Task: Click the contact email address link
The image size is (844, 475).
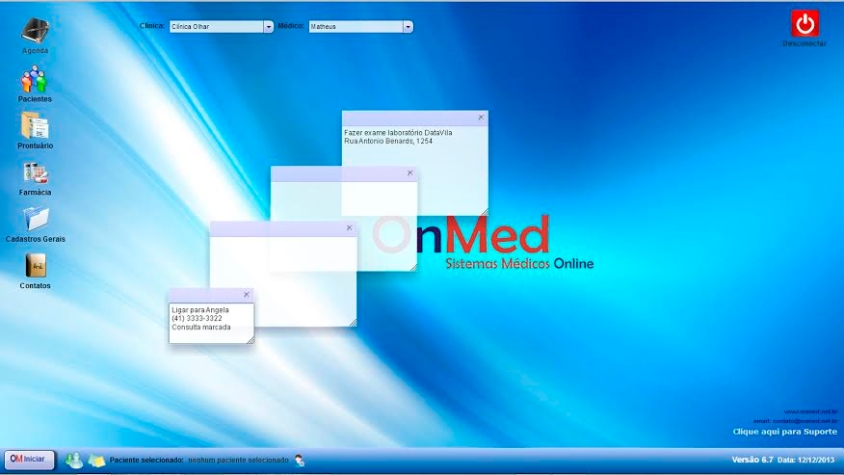Action: click(x=796, y=421)
